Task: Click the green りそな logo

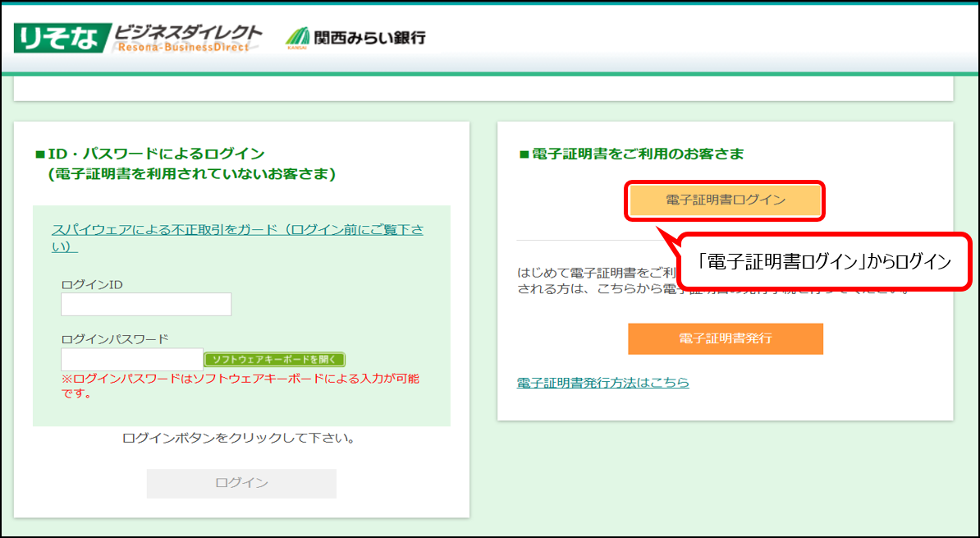Action: pos(59,38)
